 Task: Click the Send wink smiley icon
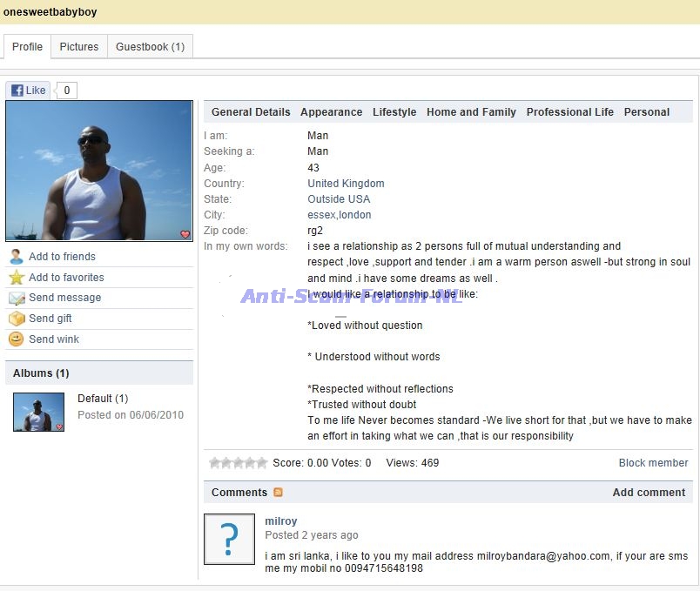(x=16, y=339)
